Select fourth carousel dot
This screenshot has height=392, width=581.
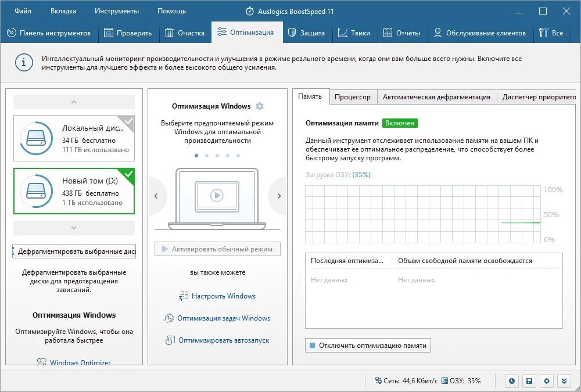point(228,156)
